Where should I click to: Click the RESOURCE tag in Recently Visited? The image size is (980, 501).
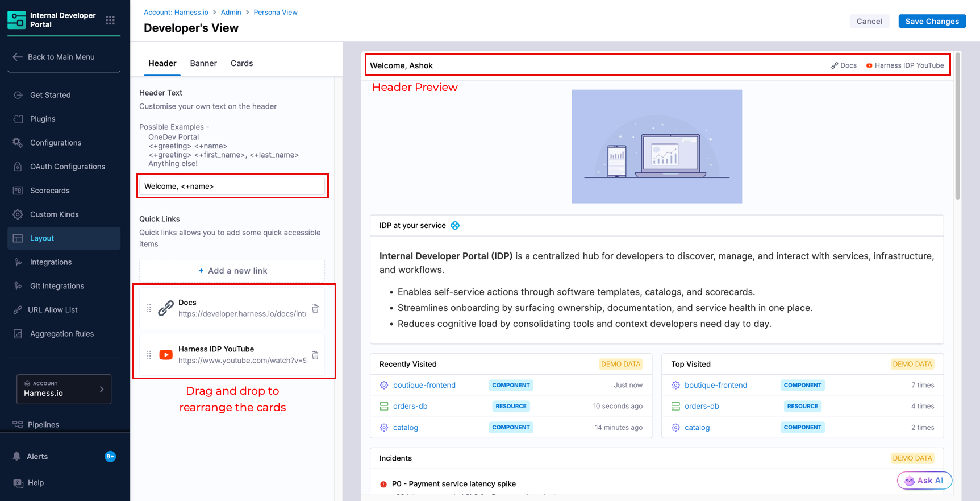(511, 406)
